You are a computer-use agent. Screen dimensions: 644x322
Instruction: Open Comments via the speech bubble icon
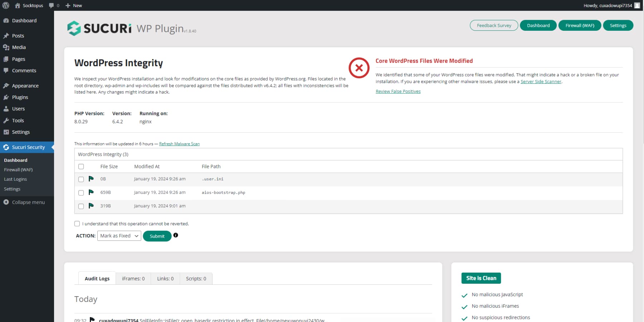coord(6,70)
